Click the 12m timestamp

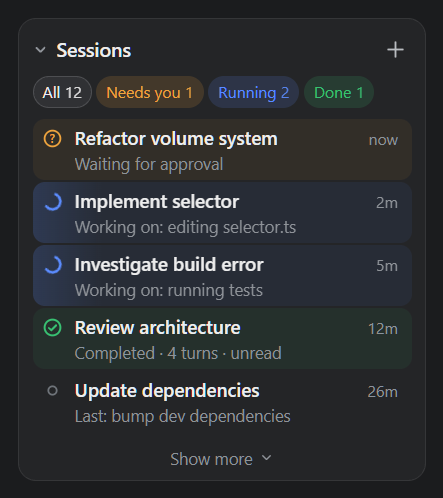click(x=383, y=329)
